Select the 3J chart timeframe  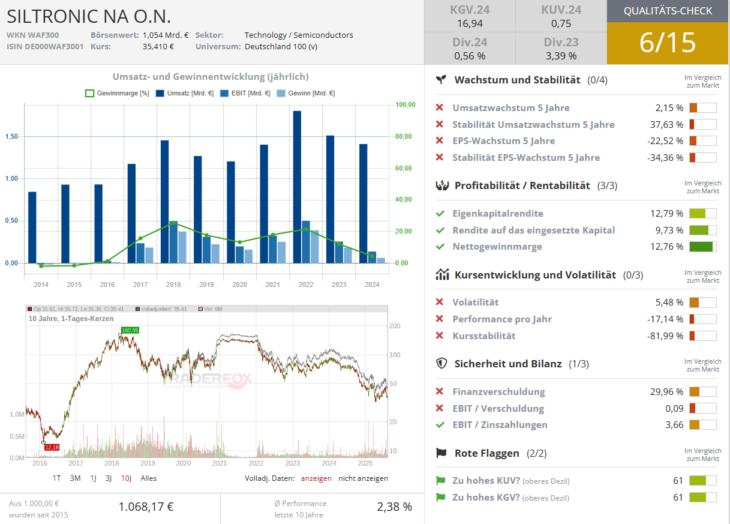pyautogui.click(x=108, y=478)
